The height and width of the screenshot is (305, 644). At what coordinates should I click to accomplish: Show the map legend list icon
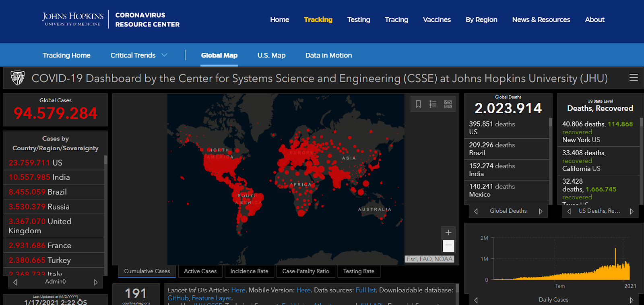pos(433,104)
